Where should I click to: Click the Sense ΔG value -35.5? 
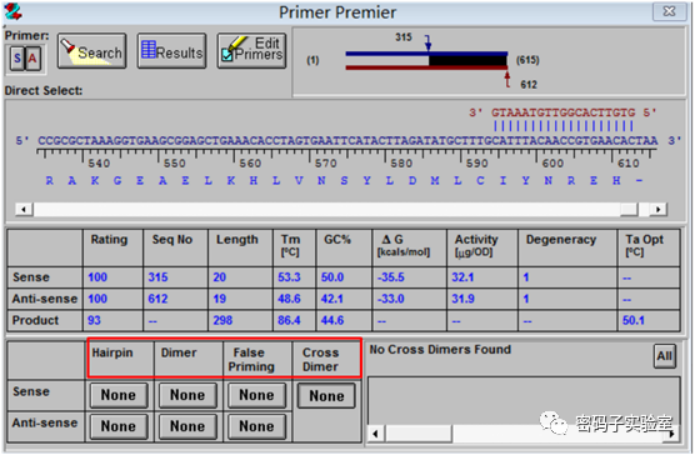coord(391,277)
